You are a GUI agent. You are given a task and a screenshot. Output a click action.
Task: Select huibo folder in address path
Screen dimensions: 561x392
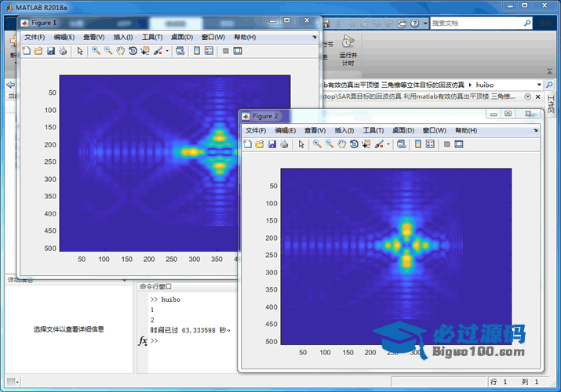click(484, 85)
